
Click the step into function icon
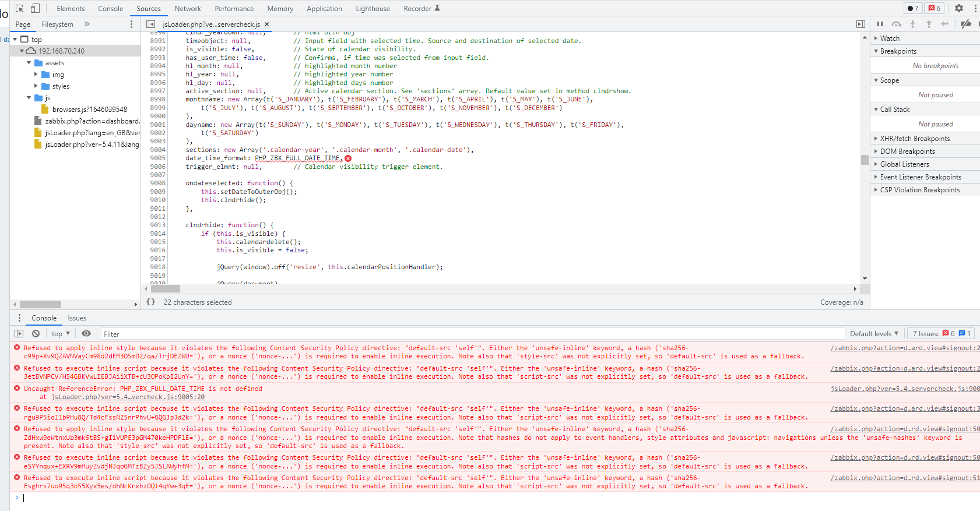(x=913, y=24)
